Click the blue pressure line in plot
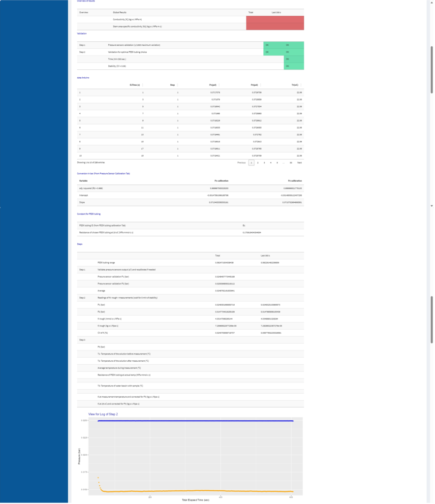 (x=197, y=421)
